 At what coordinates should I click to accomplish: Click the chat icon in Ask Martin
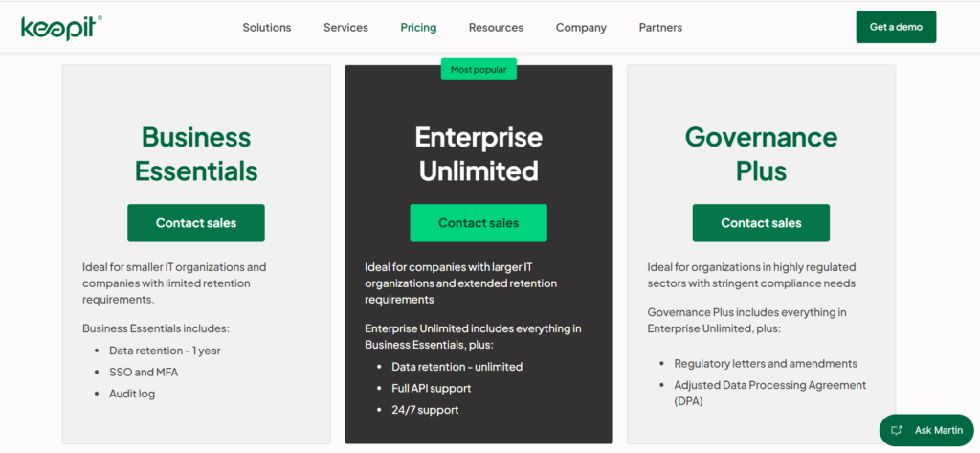pos(897,430)
